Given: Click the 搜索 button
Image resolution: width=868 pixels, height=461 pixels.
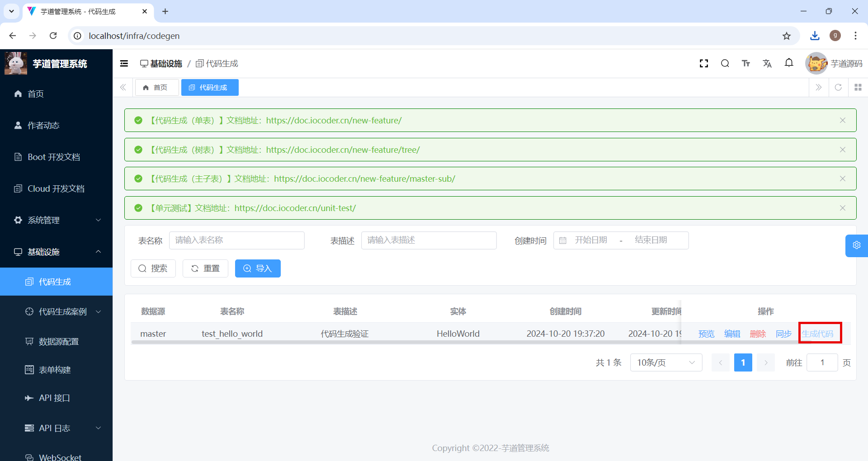Looking at the screenshot, I should [x=153, y=268].
